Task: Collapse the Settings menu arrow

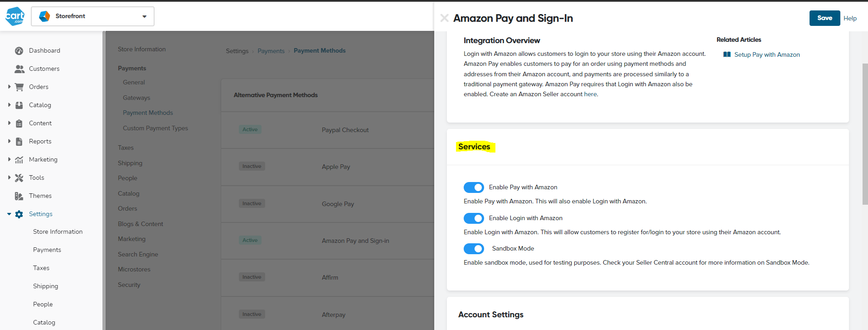Action: (9, 214)
